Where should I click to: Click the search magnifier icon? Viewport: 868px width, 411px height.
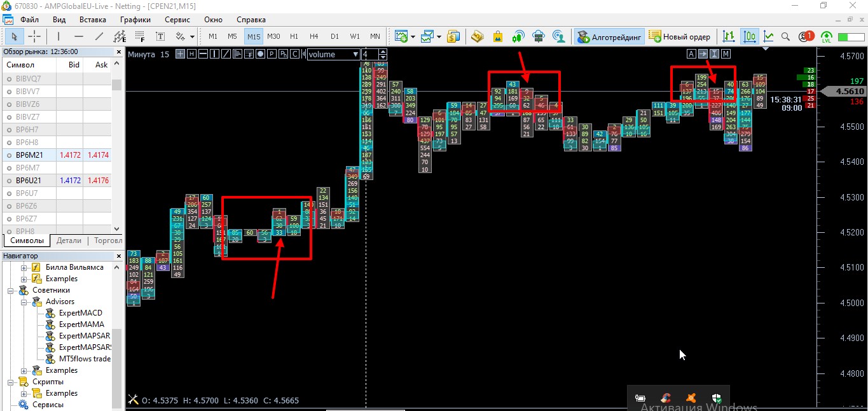[786, 36]
